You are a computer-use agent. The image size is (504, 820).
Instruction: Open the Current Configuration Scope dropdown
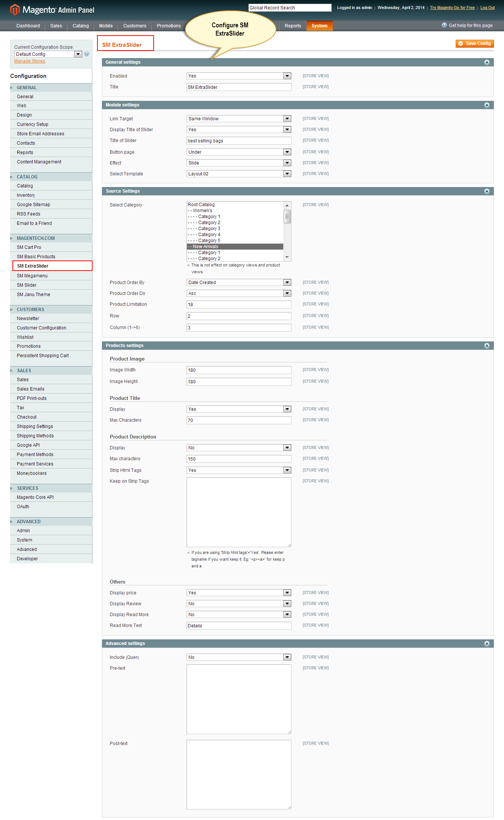pyautogui.click(x=48, y=54)
